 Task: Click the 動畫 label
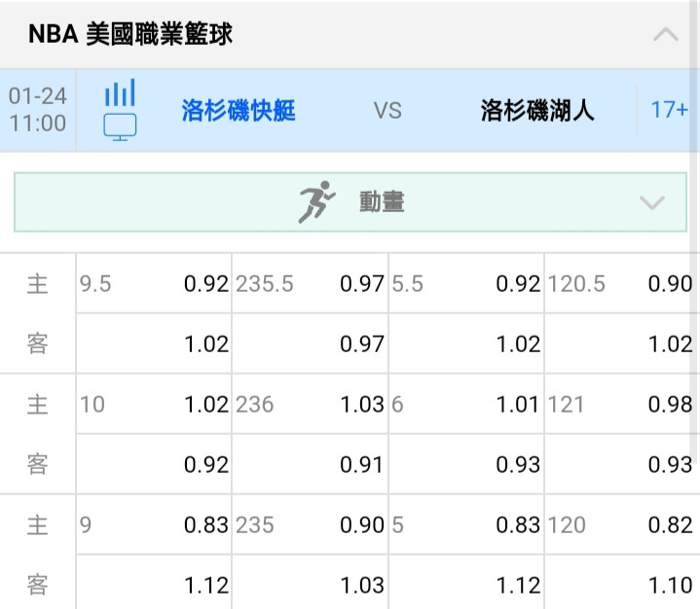click(383, 202)
